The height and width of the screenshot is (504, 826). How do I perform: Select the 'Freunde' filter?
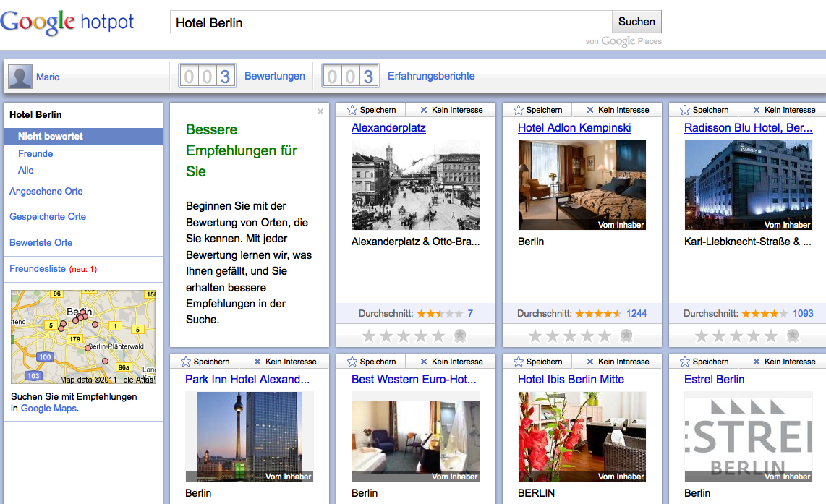(x=35, y=154)
